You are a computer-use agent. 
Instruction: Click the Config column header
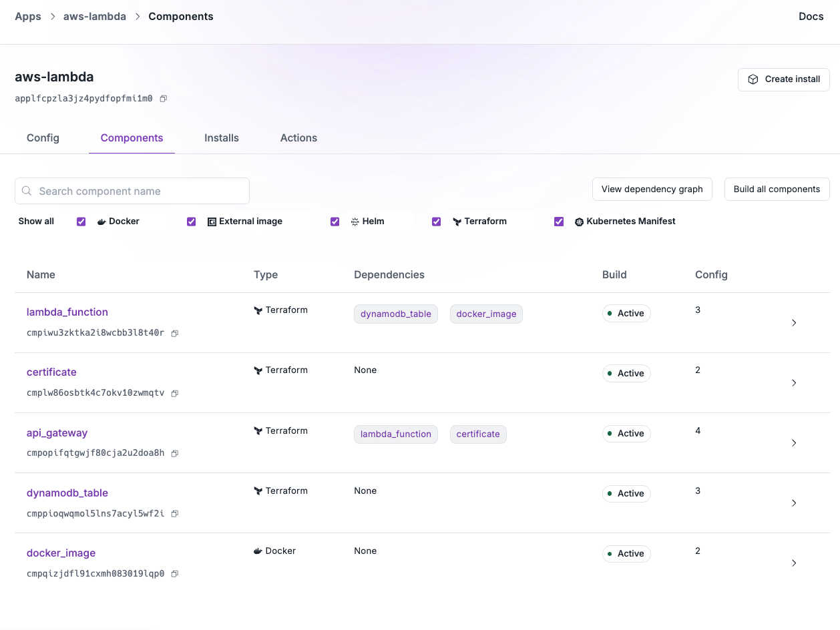coord(711,274)
